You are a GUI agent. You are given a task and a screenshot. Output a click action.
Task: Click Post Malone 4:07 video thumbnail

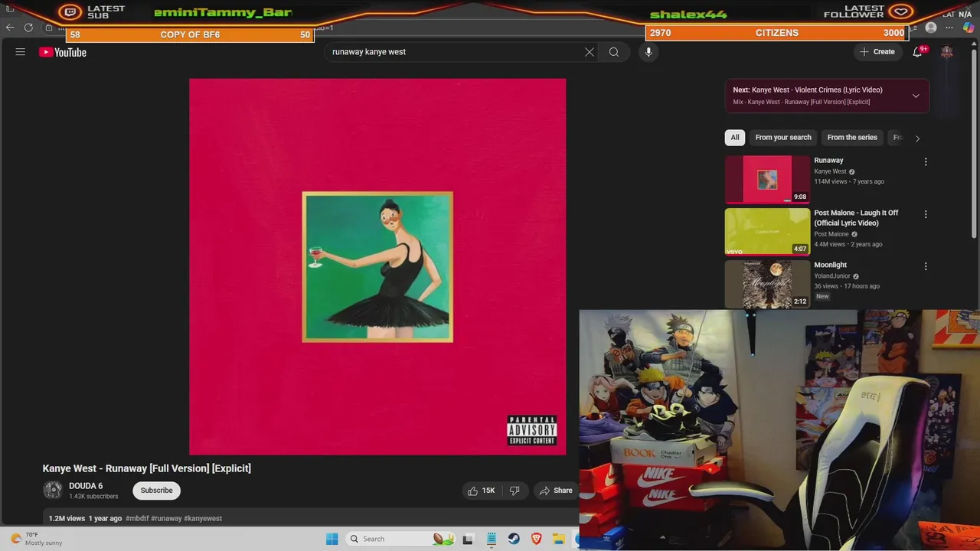[x=767, y=231]
